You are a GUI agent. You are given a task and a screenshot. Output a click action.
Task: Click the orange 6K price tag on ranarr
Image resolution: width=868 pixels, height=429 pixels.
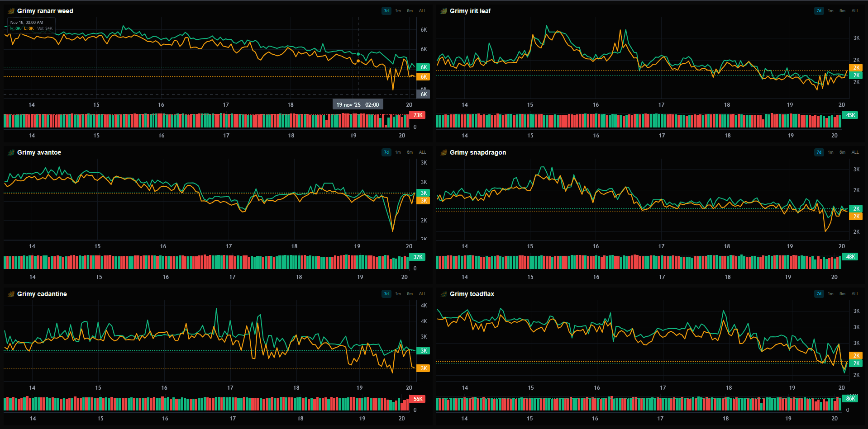[x=422, y=77]
